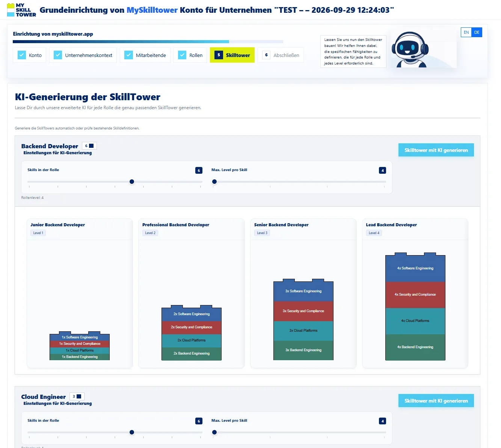
Task: Open the Abschließen step
Action: click(x=281, y=55)
